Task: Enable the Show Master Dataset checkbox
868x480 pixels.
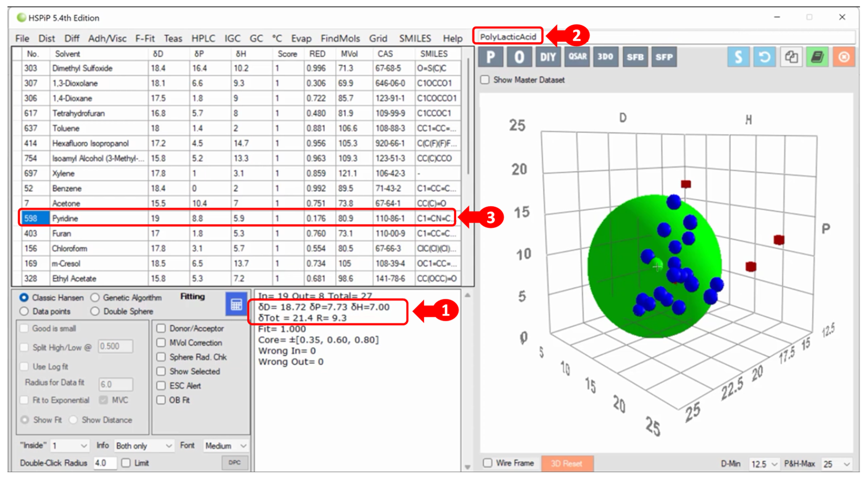Action: coord(485,80)
